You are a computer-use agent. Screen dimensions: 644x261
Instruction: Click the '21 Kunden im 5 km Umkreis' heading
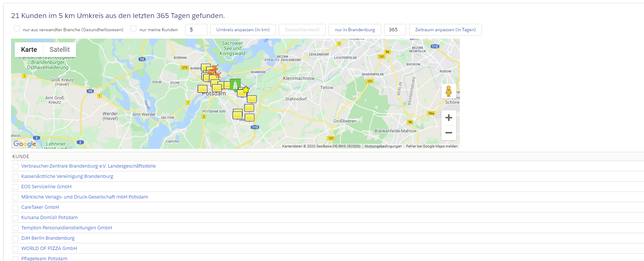click(118, 16)
